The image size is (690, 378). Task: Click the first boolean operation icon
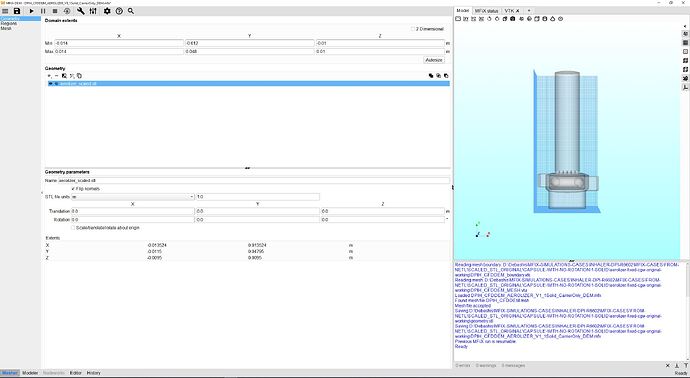(431, 76)
